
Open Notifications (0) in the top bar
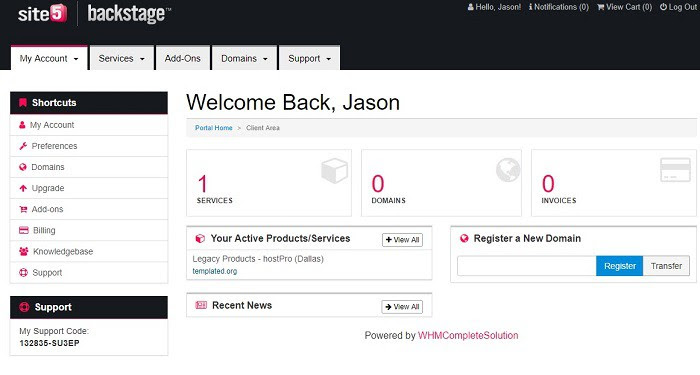[559, 7]
